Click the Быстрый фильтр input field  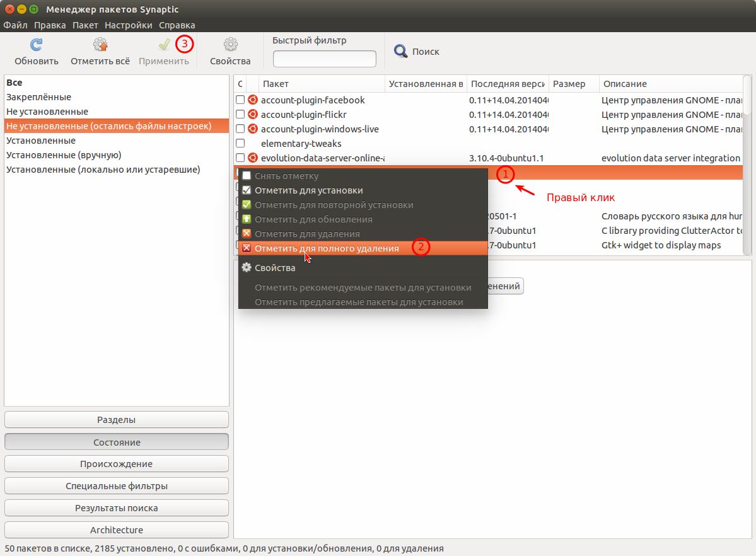click(325, 59)
